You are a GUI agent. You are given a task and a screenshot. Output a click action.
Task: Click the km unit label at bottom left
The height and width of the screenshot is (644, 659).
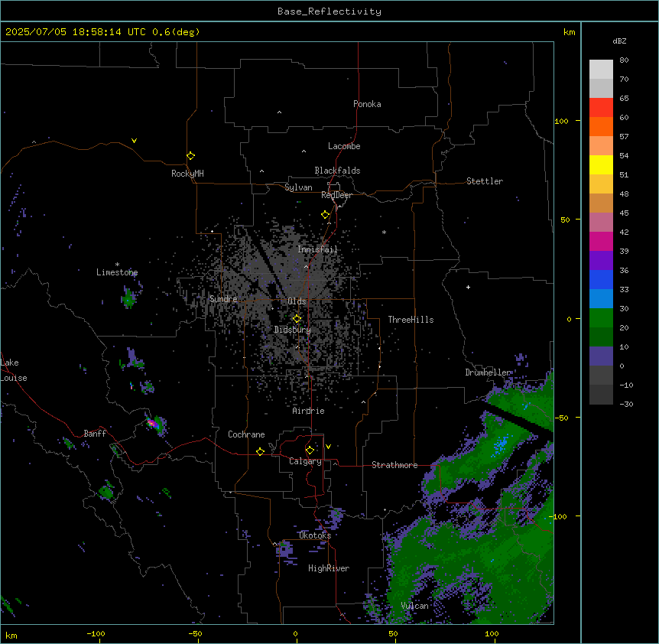click(x=11, y=635)
